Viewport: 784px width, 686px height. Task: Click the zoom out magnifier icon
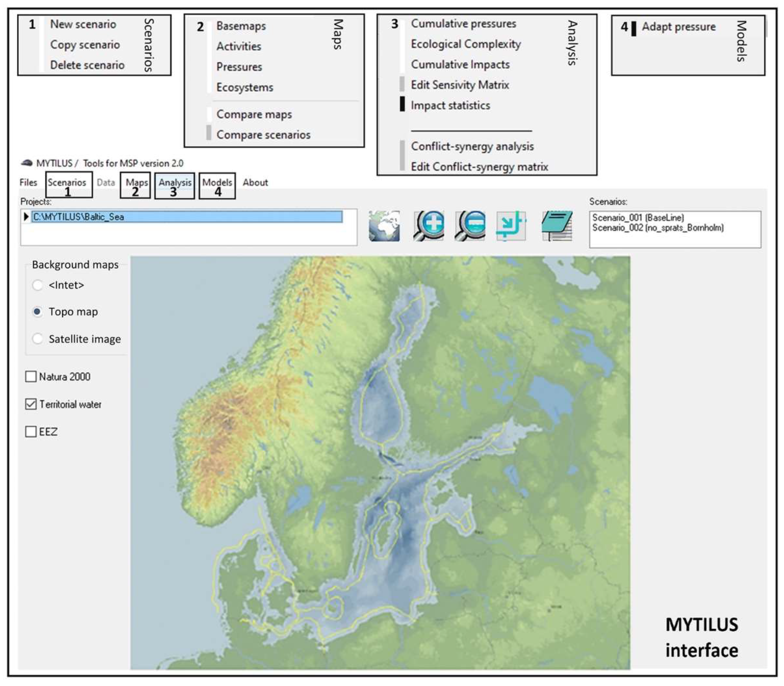tap(470, 226)
